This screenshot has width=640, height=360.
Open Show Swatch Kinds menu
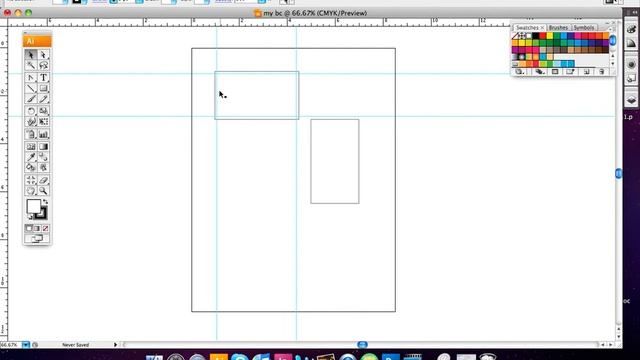[539, 72]
